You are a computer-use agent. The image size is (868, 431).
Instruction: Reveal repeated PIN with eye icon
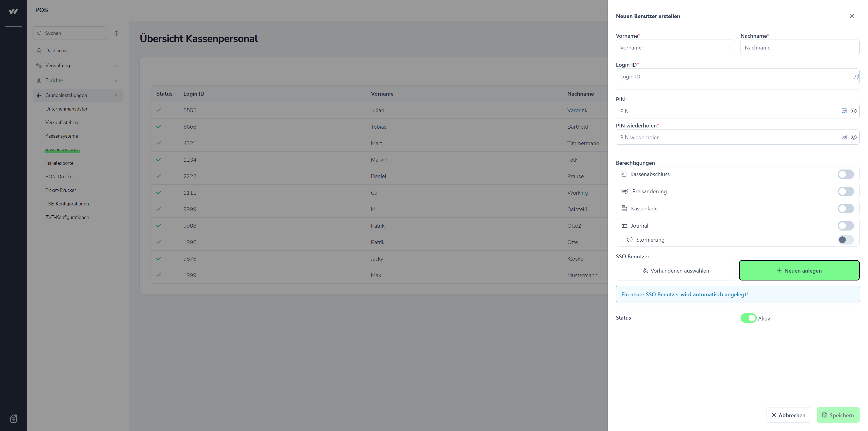(854, 137)
